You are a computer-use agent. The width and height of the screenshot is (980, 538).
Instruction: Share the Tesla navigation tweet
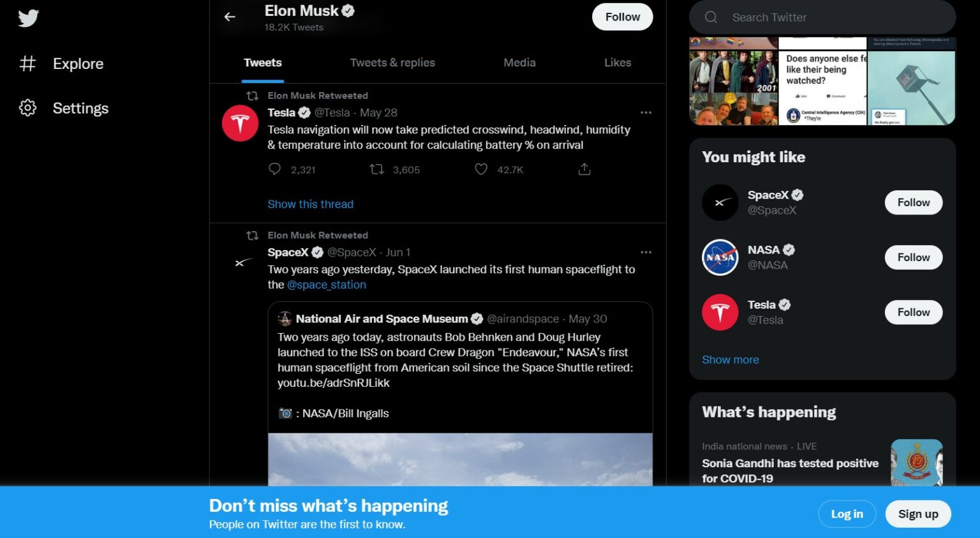pos(583,169)
